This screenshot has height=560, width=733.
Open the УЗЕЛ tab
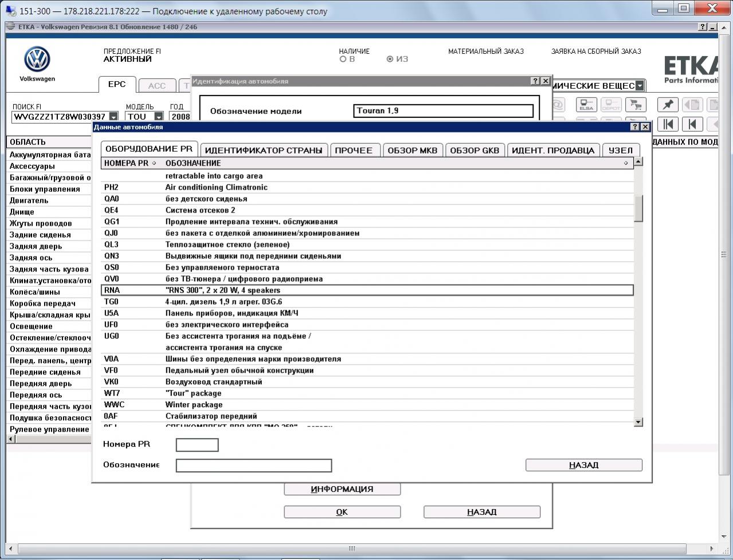click(x=621, y=150)
